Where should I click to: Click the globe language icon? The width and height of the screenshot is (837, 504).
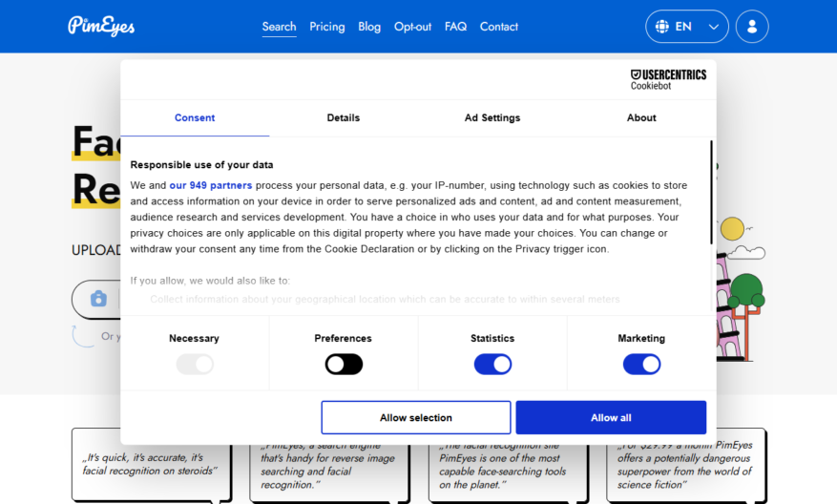click(662, 26)
